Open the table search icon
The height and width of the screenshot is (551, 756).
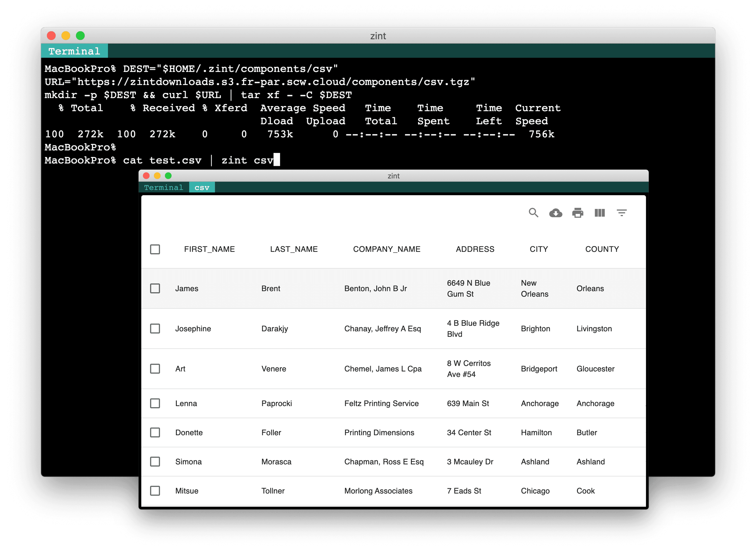[x=533, y=213]
